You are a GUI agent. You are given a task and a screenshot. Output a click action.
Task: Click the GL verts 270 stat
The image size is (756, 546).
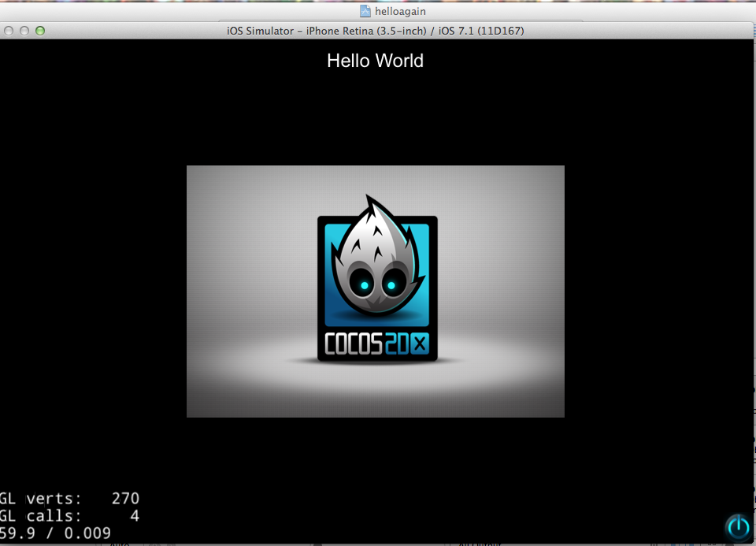(x=69, y=498)
